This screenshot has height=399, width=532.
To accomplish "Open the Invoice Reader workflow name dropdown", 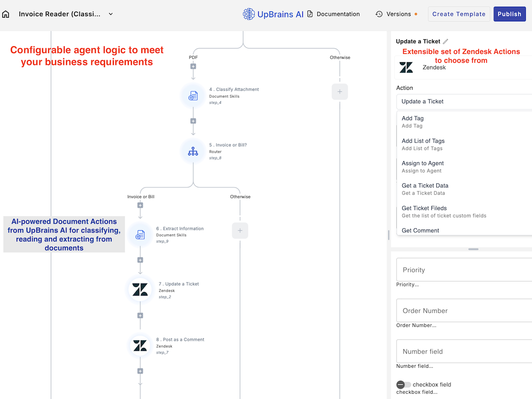I will [x=110, y=14].
